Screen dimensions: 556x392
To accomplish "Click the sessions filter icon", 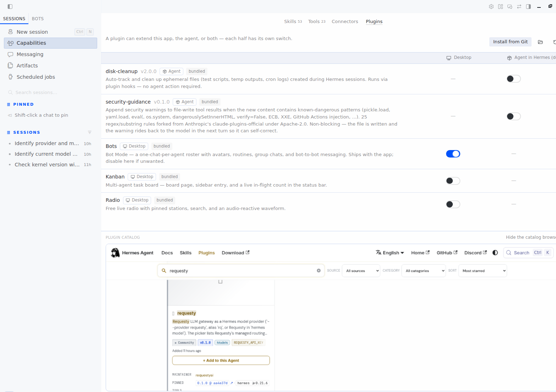I will 90,132.
